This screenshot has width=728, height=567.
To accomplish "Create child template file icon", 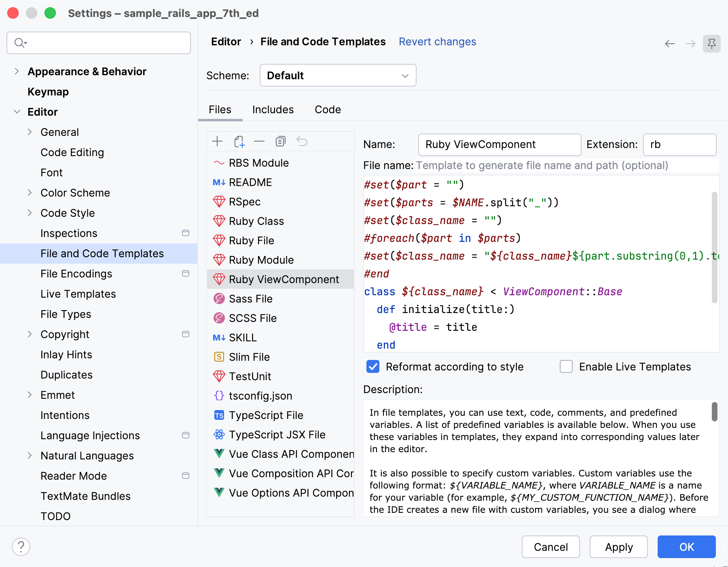I will pyautogui.click(x=239, y=141).
